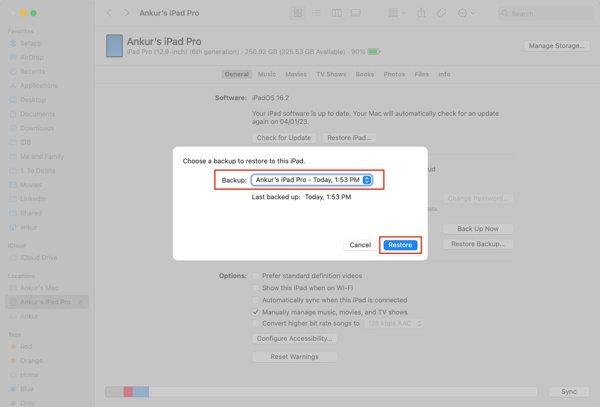
Task: Click the Finder search field
Action: [x=546, y=13]
